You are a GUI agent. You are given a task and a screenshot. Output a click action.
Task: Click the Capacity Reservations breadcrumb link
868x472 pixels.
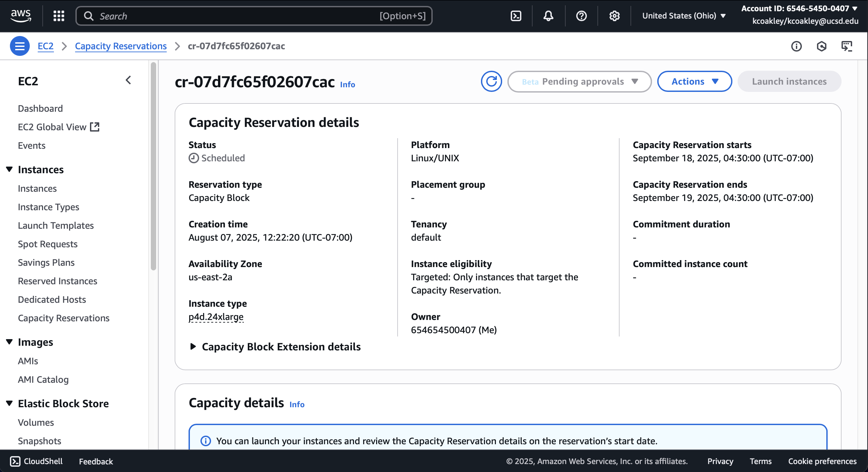[x=121, y=46]
